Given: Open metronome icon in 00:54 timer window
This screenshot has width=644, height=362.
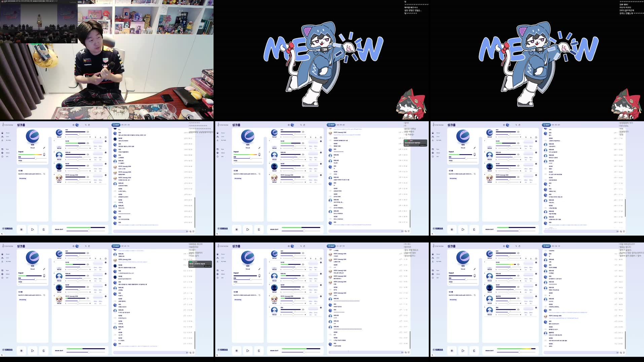Looking at the screenshot, I should click(x=474, y=351).
